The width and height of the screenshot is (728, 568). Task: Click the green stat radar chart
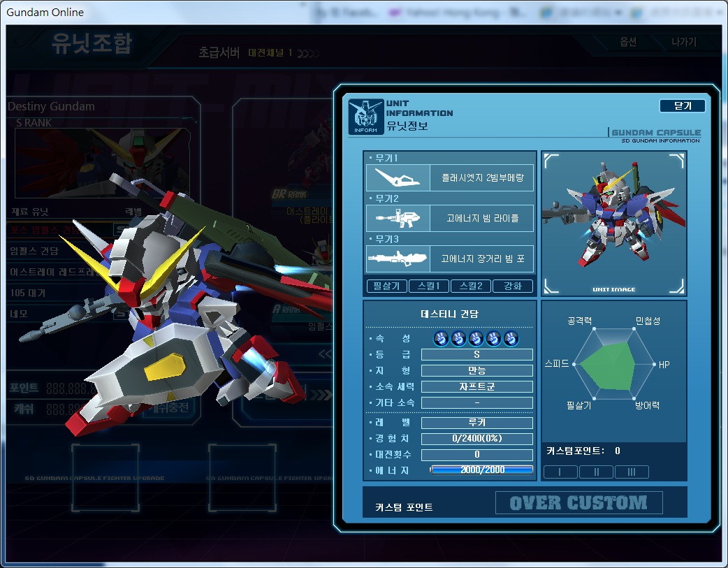(608, 366)
